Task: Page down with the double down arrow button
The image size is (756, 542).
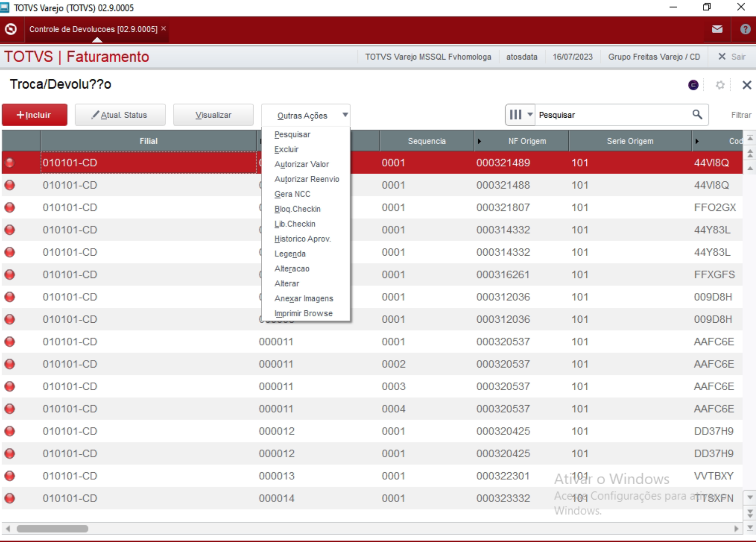Action: (750, 513)
